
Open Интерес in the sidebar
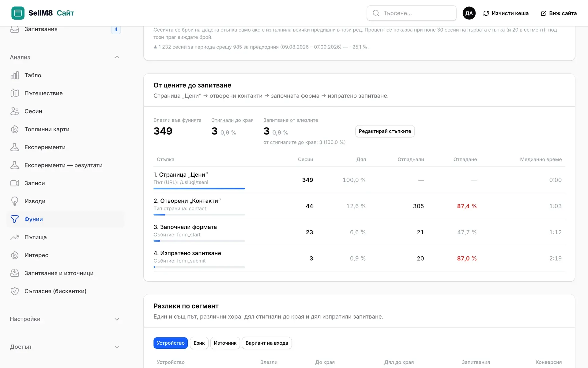pyautogui.click(x=65, y=255)
